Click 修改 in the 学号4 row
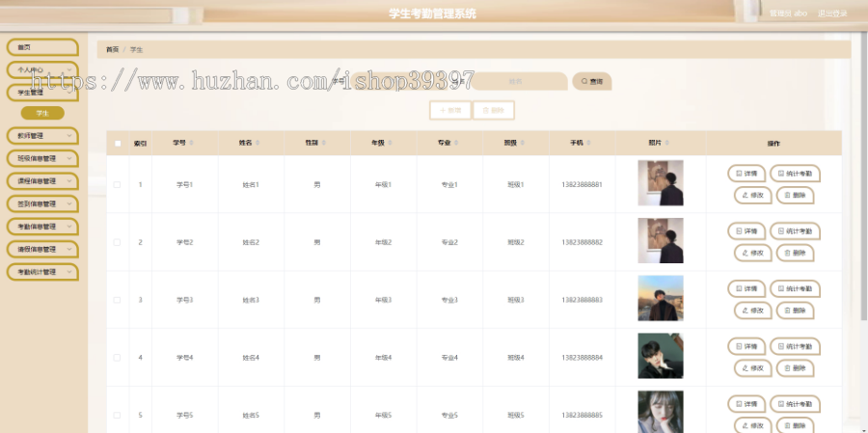 click(753, 367)
